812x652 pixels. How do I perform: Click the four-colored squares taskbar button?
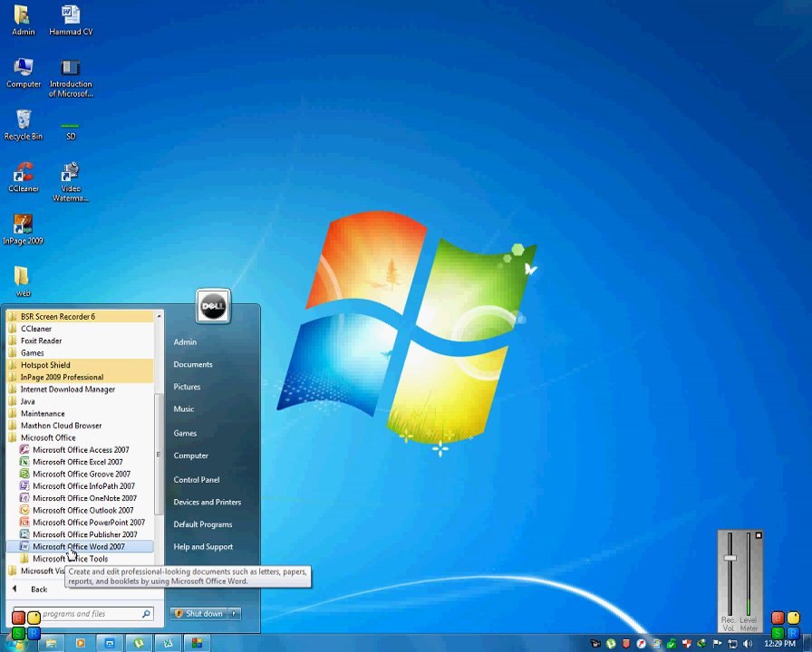pos(197,643)
